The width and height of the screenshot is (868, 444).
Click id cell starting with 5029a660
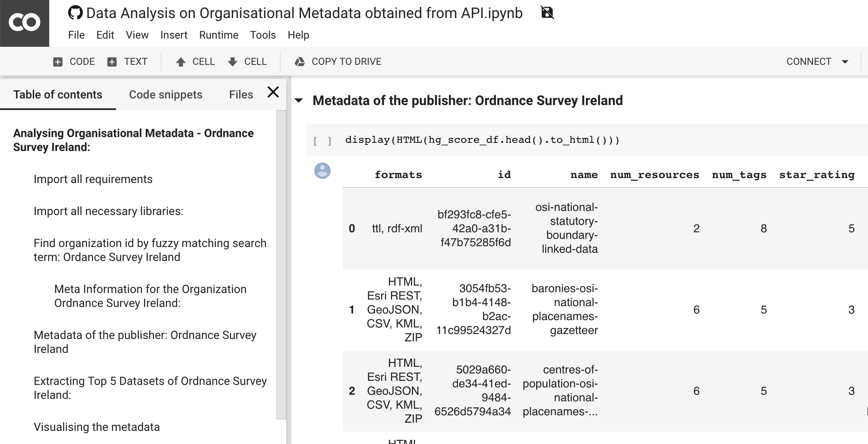[473, 391]
